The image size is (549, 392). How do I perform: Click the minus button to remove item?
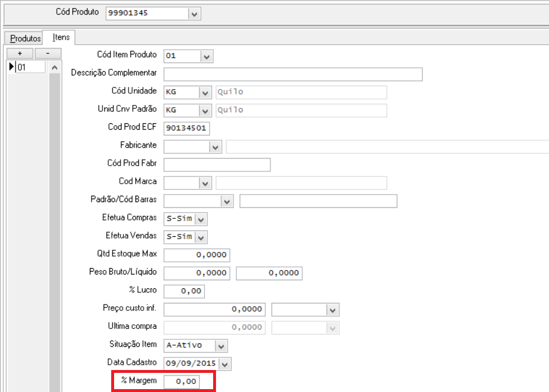[48, 53]
